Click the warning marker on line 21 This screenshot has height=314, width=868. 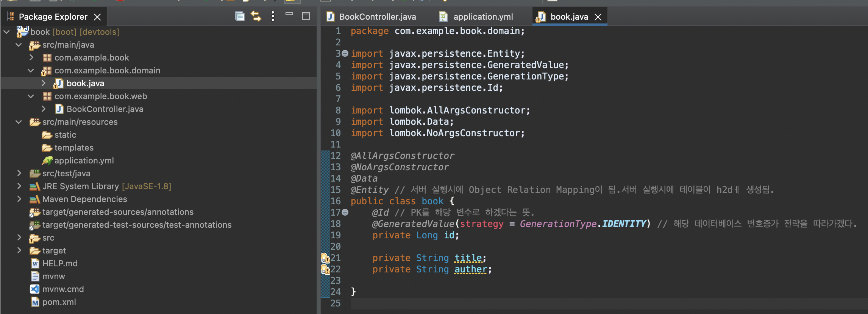(326, 258)
